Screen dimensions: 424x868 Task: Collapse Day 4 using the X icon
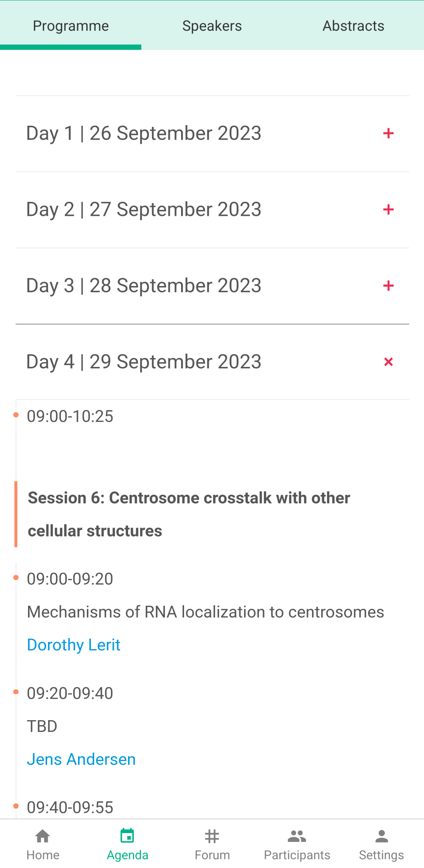click(388, 362)
